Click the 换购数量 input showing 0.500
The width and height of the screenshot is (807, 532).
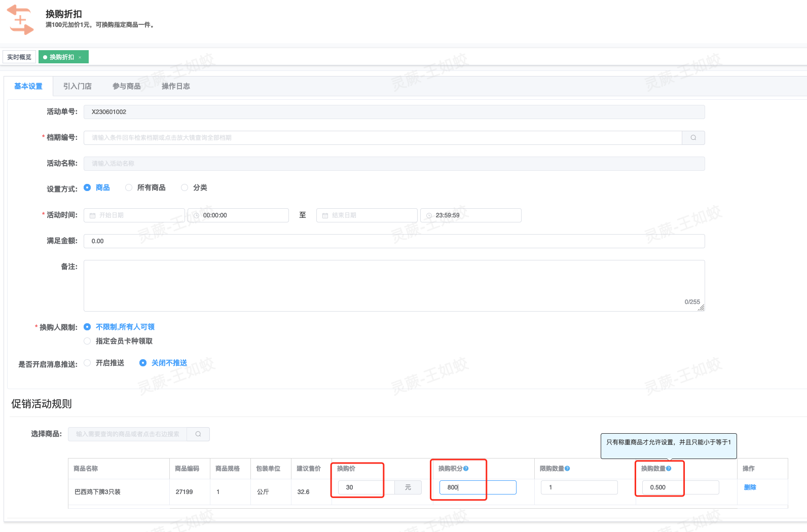(x=680, y=487)
